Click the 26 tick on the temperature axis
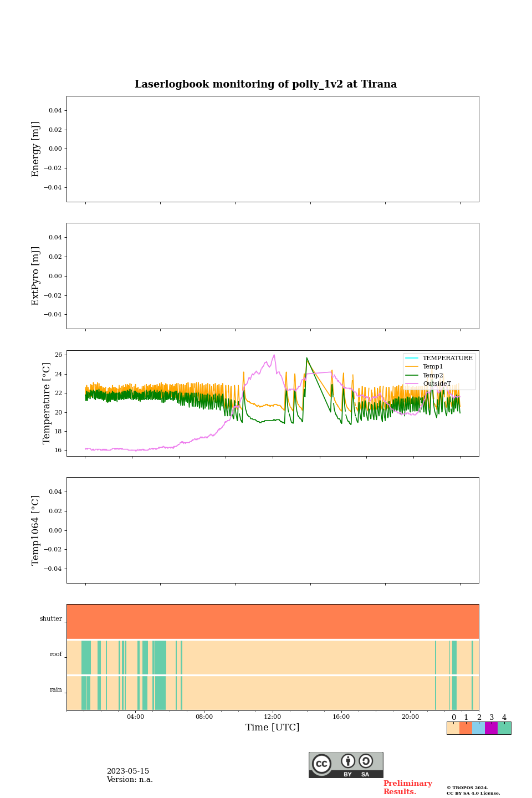Screen dimensions: 532x798 (58, 355)
